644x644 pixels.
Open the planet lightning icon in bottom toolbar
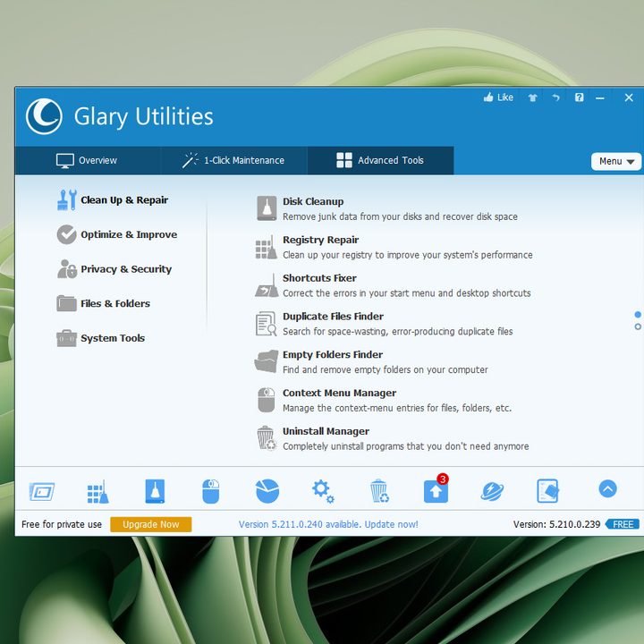tap(492, 491)
